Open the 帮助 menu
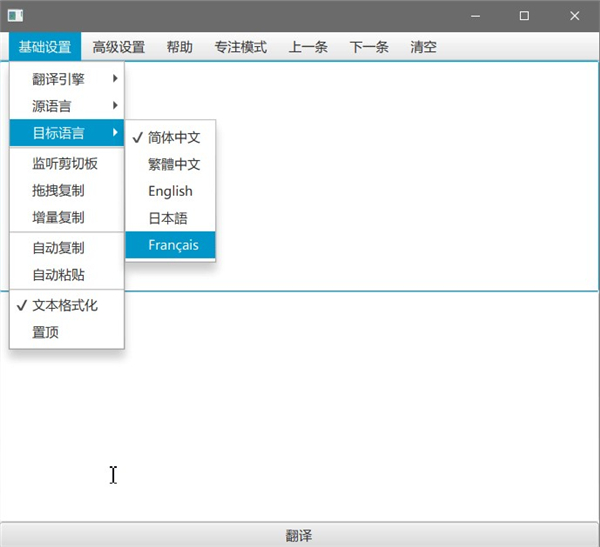The width and height of the screenshot is (600, 547). (x=180, y=46)
